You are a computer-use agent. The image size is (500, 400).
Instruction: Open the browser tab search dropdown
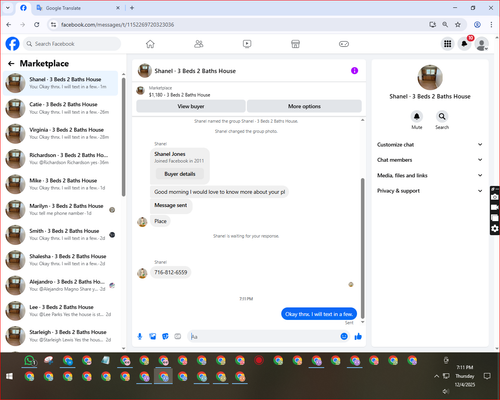(8, 8)
